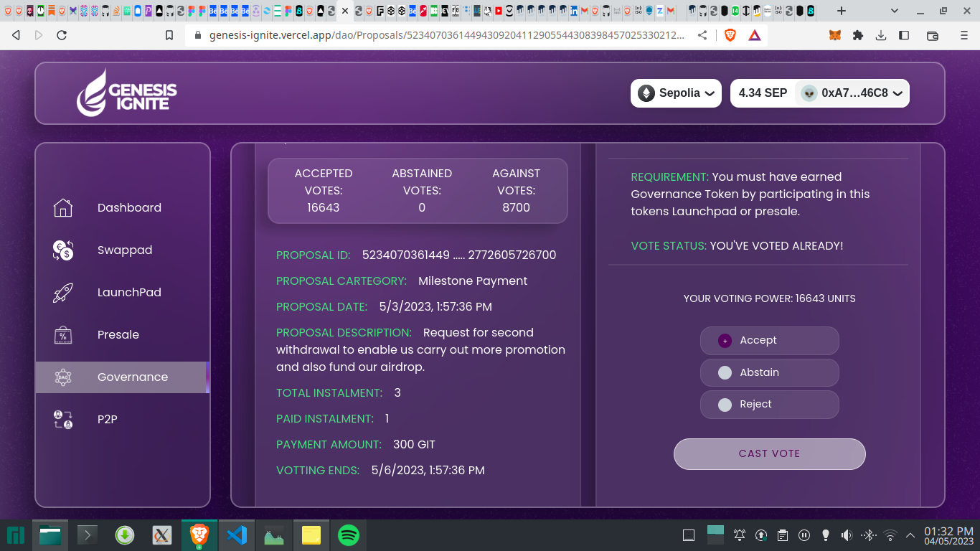Image resolution: width=980 pixels, height=551 pixels.
Task: Click the share icon in address bar
Action: click(x=702, y=35)
